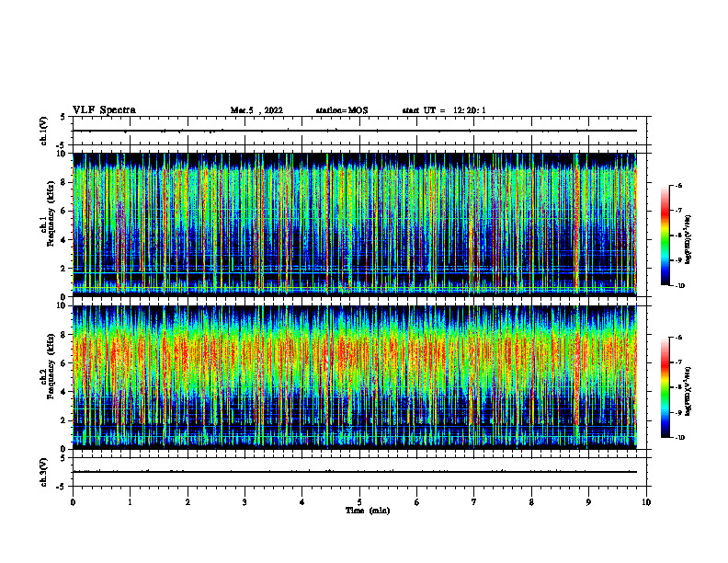Click the '-10' value on ch.2 colorbar
The height and width of the screenshot is (563, 728).
[680, 438]
